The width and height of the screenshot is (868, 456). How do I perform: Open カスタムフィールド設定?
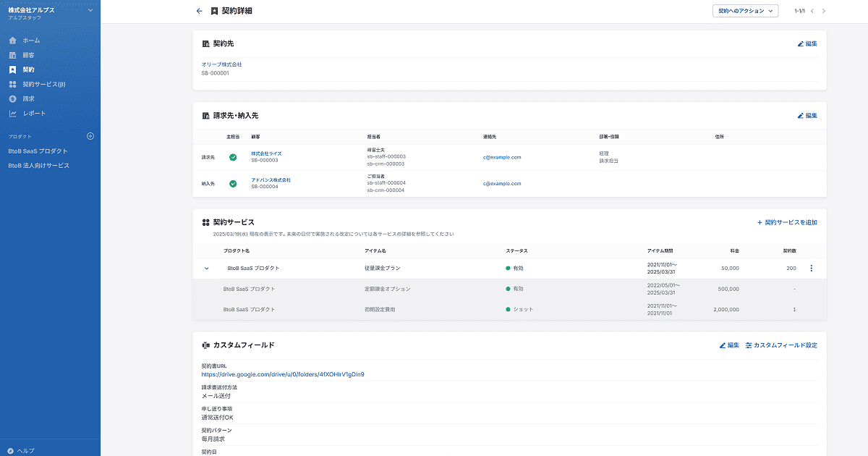click(x=781, y=345)
